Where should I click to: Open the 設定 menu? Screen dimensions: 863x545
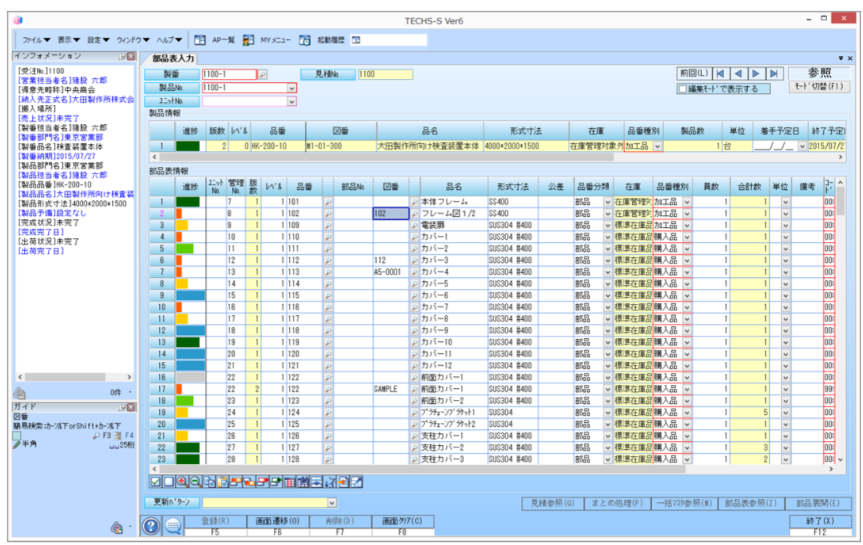coord(99,40)
